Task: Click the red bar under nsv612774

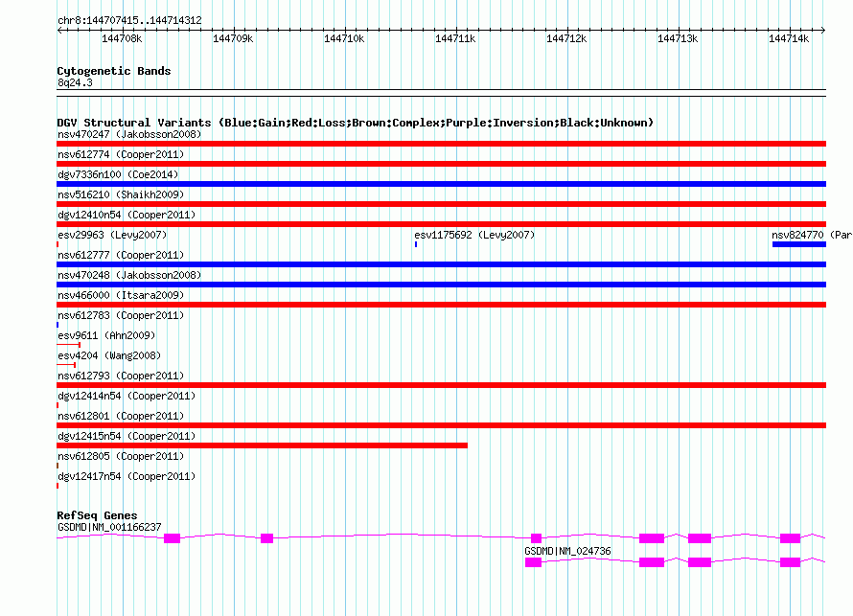Action: pyautogui.click(x=441, y=164)
